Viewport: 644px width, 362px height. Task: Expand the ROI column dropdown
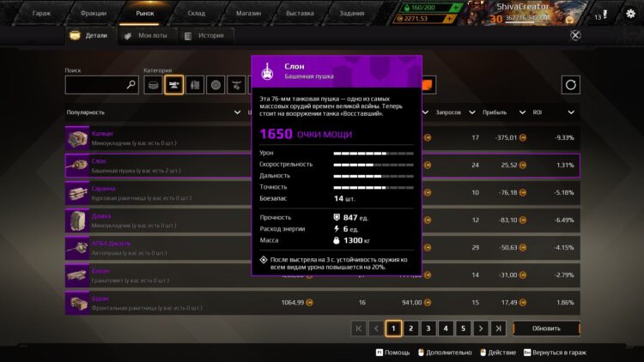point(571,112)
